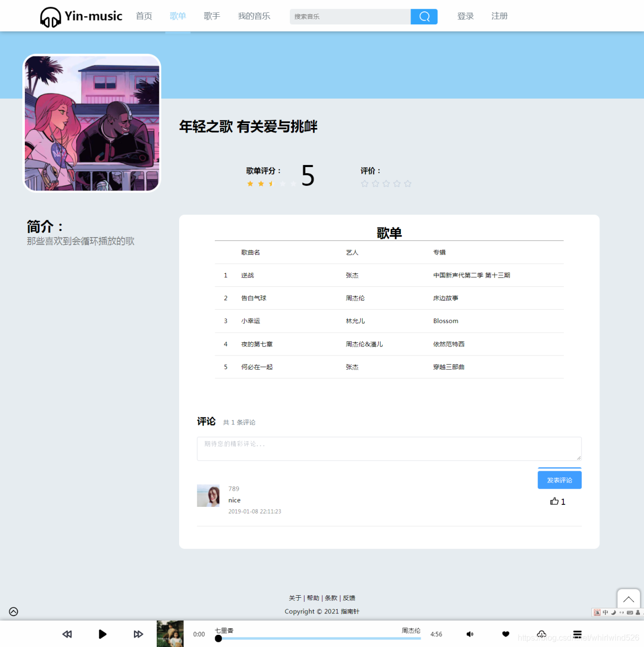644x647 pixels.
Task: Click commenter 789's avatar
Action: [208, 496]
